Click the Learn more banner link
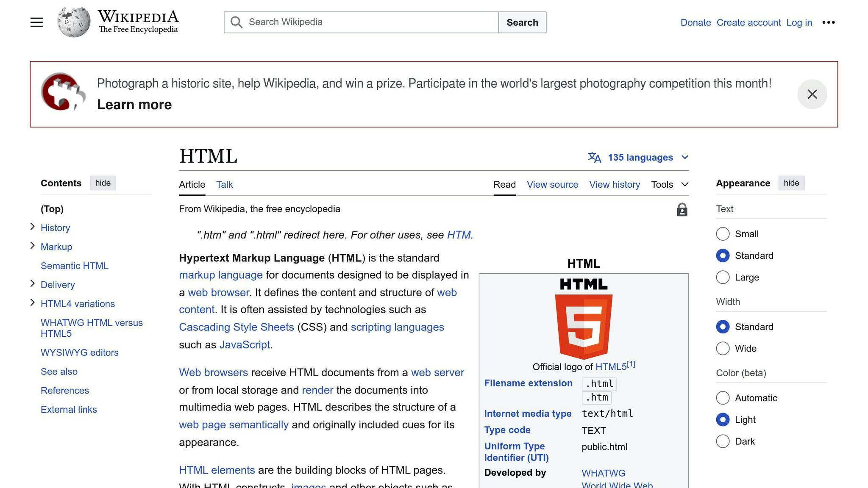This screenshot has width=868, height=488. coord(134,104)
